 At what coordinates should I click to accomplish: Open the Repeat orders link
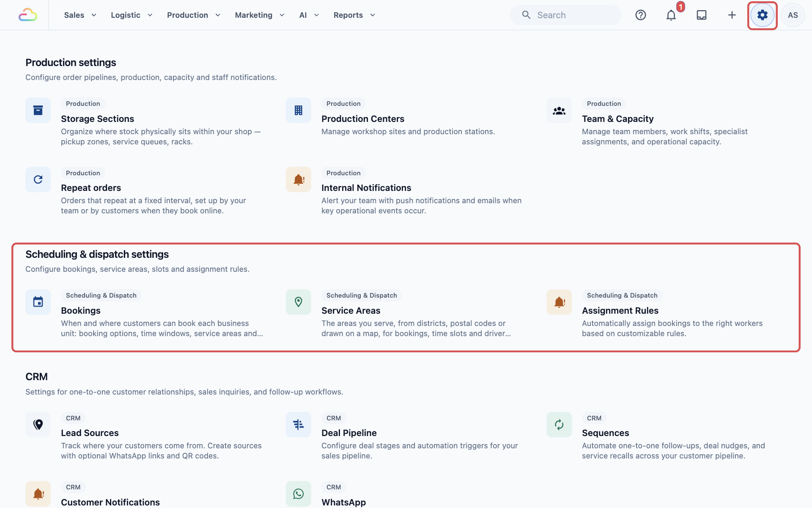pos(91,188)
